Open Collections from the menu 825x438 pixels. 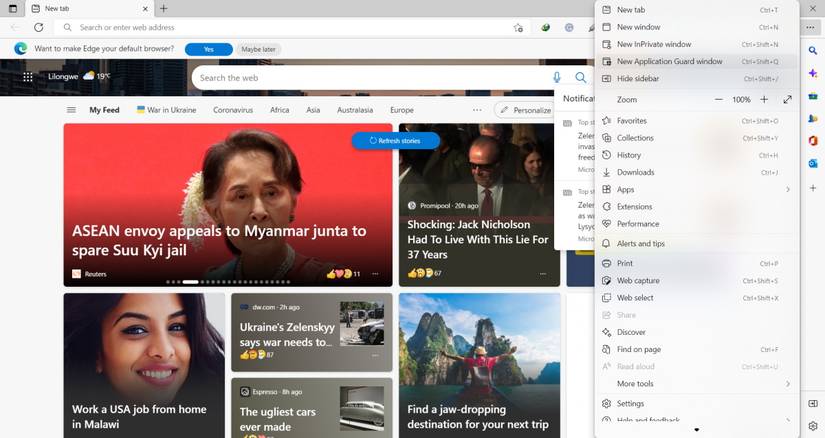pos(697,138)
